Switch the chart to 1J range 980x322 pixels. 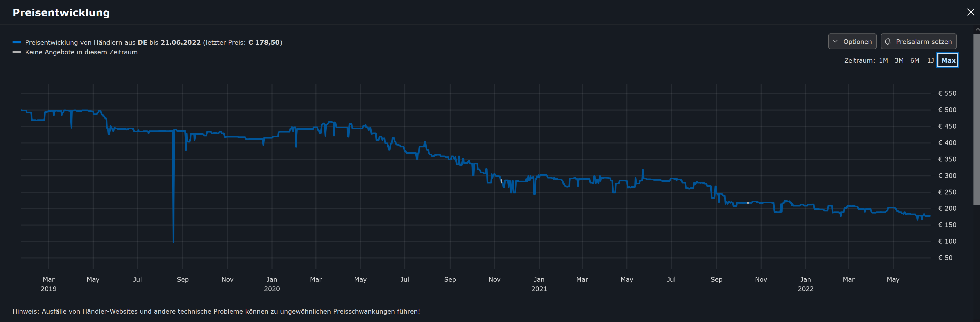click(930, 60)
